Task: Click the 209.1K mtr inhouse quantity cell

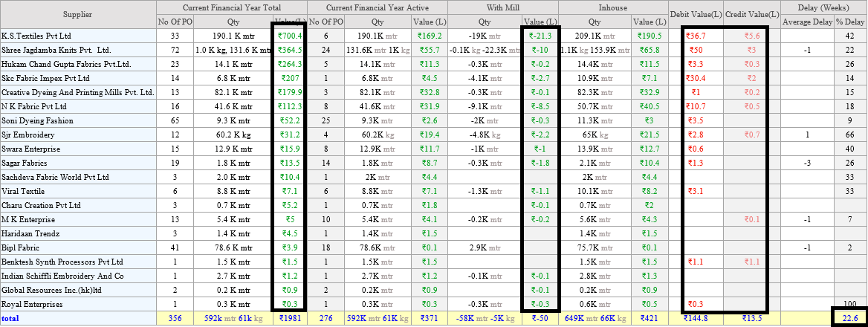Action: pyautogui.click(x=595, y=36)
